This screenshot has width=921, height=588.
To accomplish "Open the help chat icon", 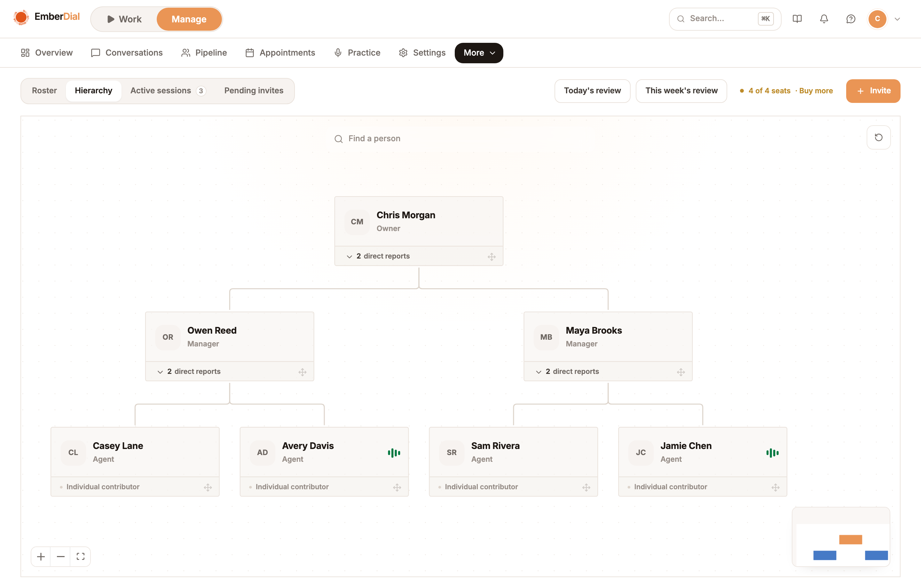I will point(851,19).
